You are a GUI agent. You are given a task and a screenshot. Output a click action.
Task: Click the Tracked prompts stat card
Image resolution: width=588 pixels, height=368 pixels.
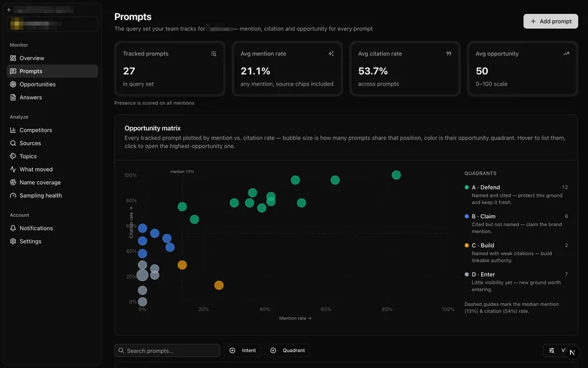[x=170, y=69]
